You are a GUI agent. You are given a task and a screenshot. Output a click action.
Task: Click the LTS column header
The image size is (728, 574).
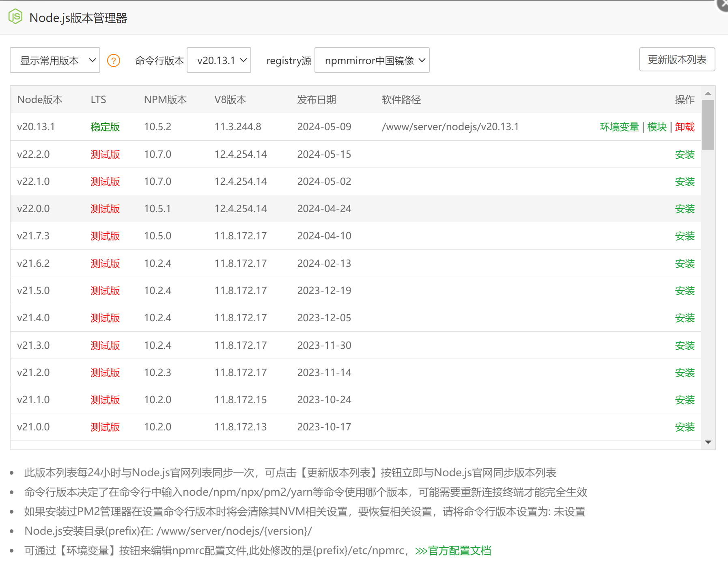[98, 100]
